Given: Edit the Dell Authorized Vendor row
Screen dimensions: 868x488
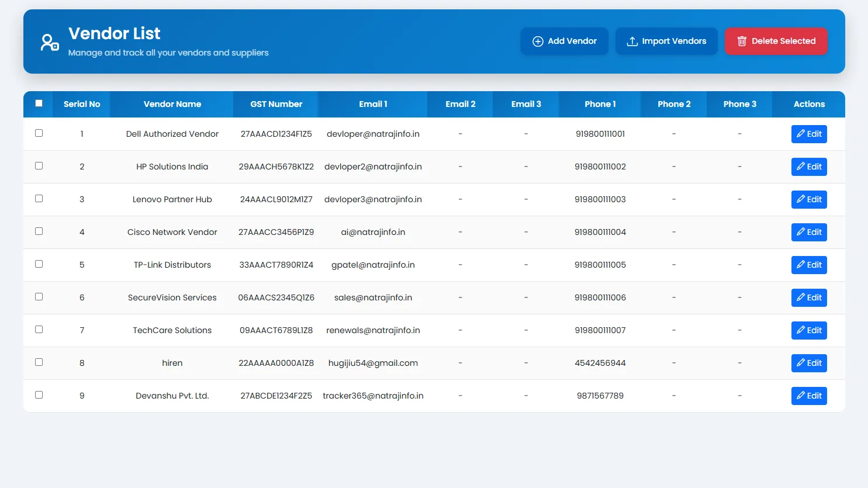Looking at the screenshot, I should coord(809,134).
